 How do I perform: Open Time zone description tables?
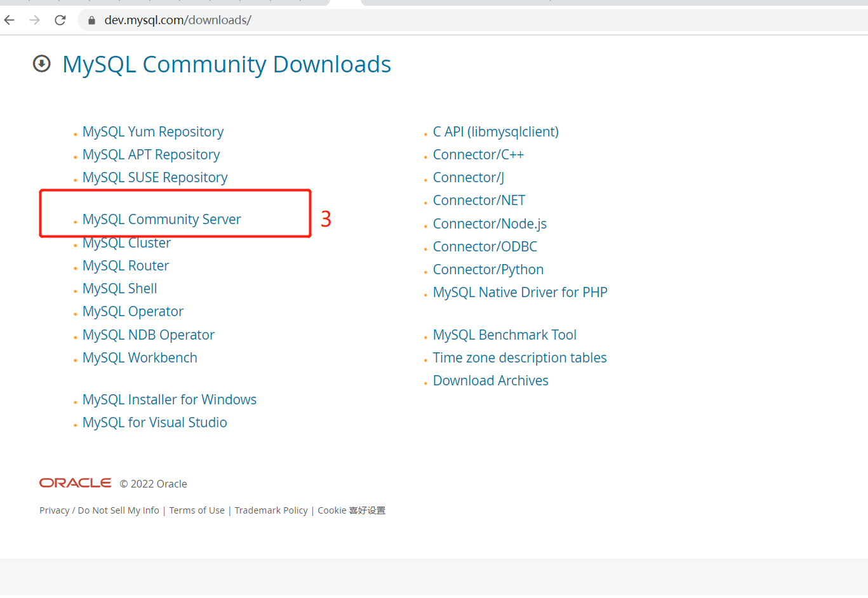coord(520,358)
